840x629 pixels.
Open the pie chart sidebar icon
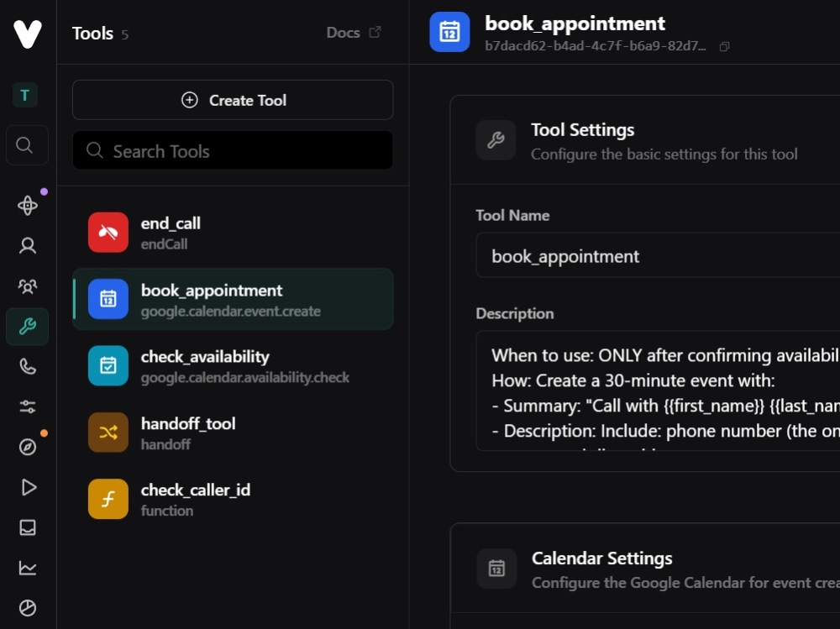28,607
